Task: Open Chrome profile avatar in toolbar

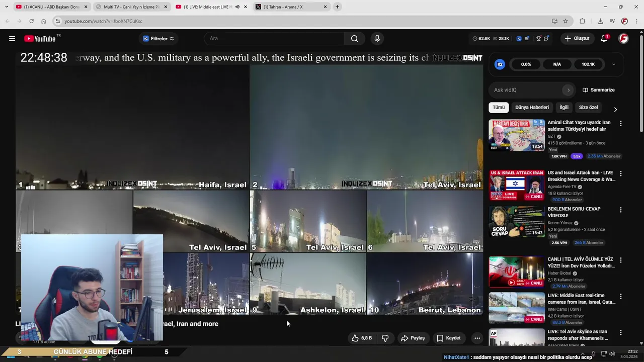Action: 624,21
